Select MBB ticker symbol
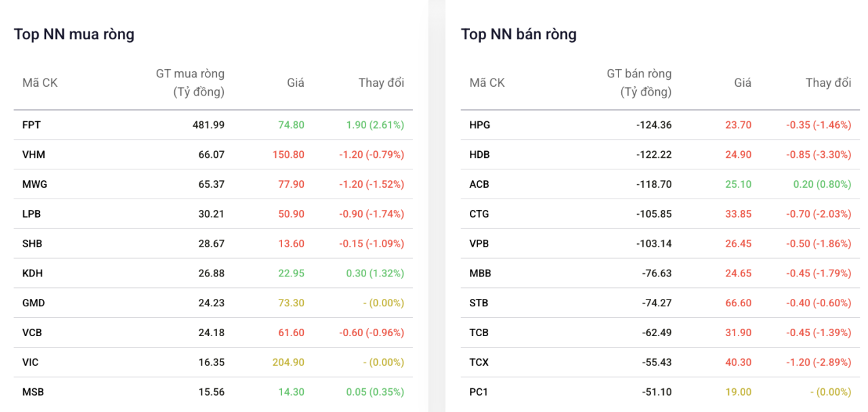Image resolution: width=868 pixels, height=412 pixels. click(480, 273)
